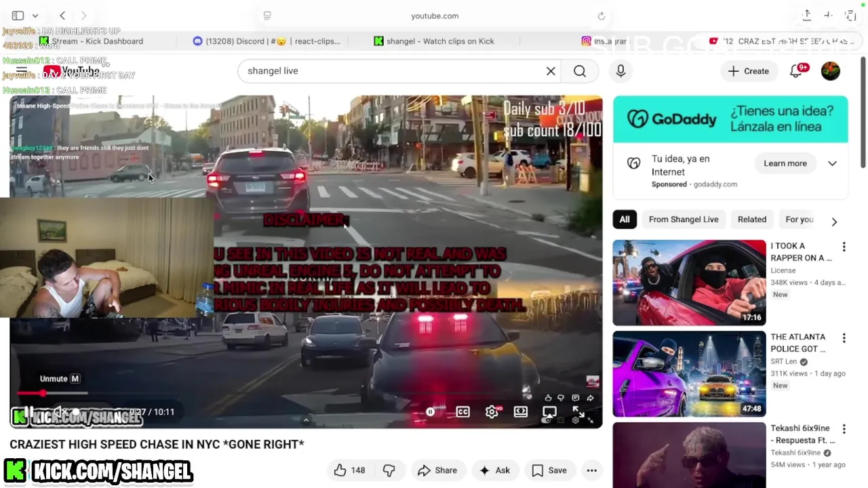Switch to the Instagram tab
This screenshot has width=868, height=488.
pos(604,41)
